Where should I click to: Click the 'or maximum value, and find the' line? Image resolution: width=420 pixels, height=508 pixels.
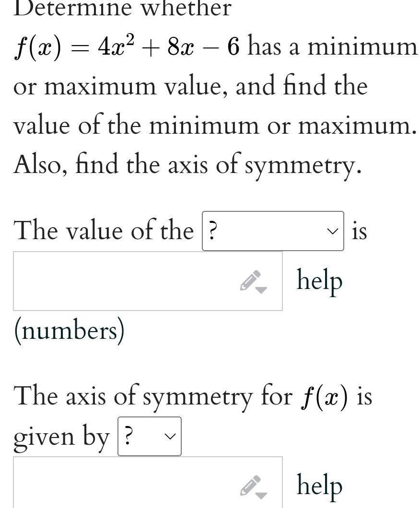coord(190,87)
